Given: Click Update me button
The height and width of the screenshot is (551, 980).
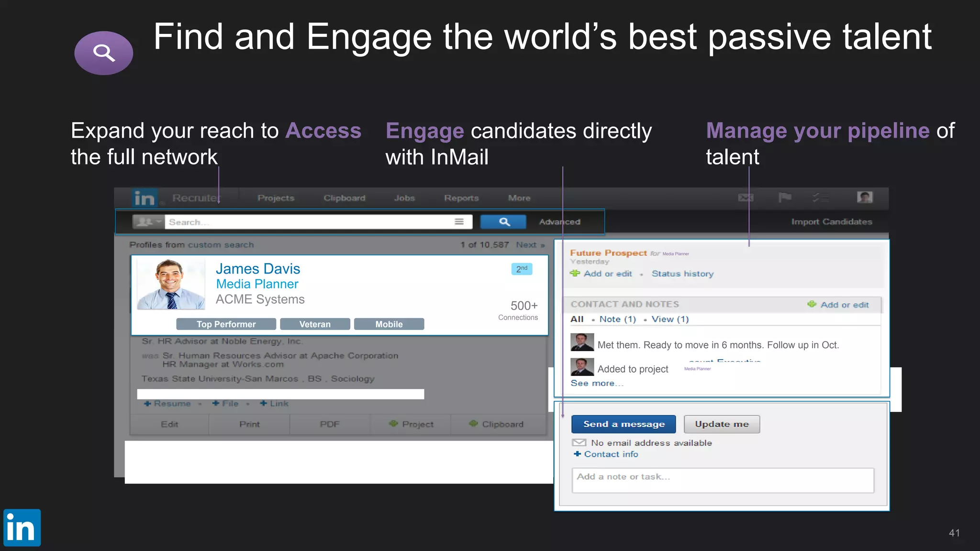Looking at the screenshot, I should tap(722, 424).
